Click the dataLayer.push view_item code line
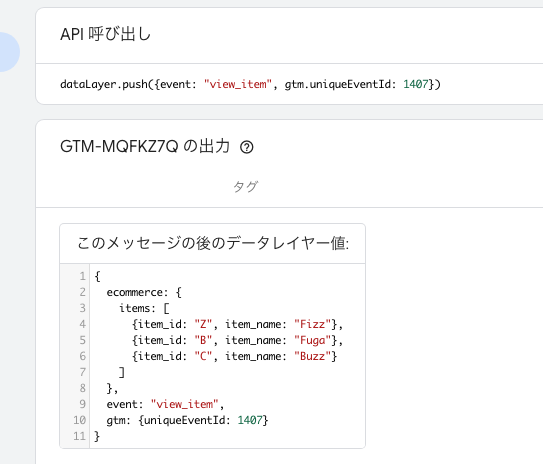543x464 pixels. pos(250,84)
